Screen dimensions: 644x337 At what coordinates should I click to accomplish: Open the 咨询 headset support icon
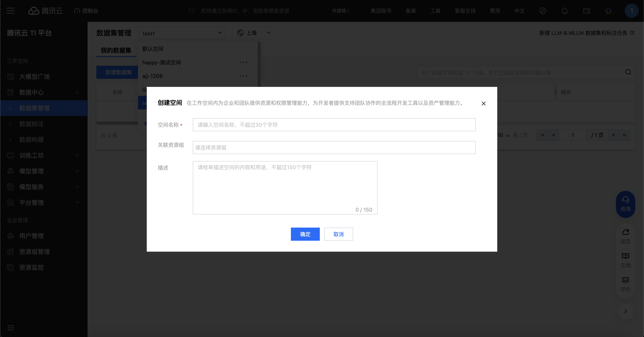pyautogui.click(x=625, y=204)
